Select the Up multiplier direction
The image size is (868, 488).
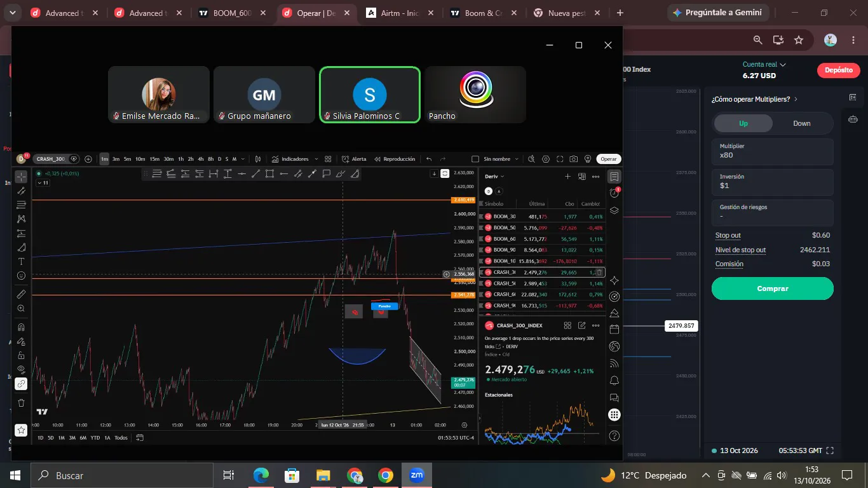[x=743, y=123]
